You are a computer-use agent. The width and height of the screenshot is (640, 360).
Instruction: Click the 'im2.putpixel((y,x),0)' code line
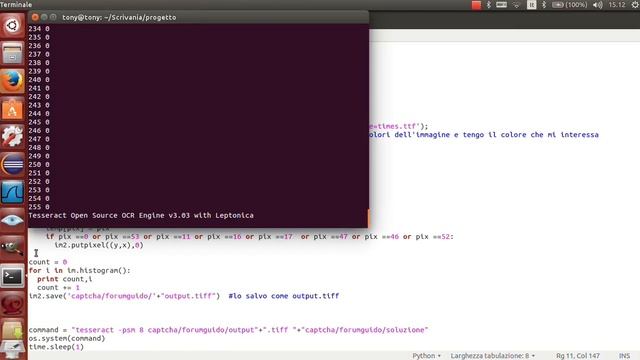99,245
